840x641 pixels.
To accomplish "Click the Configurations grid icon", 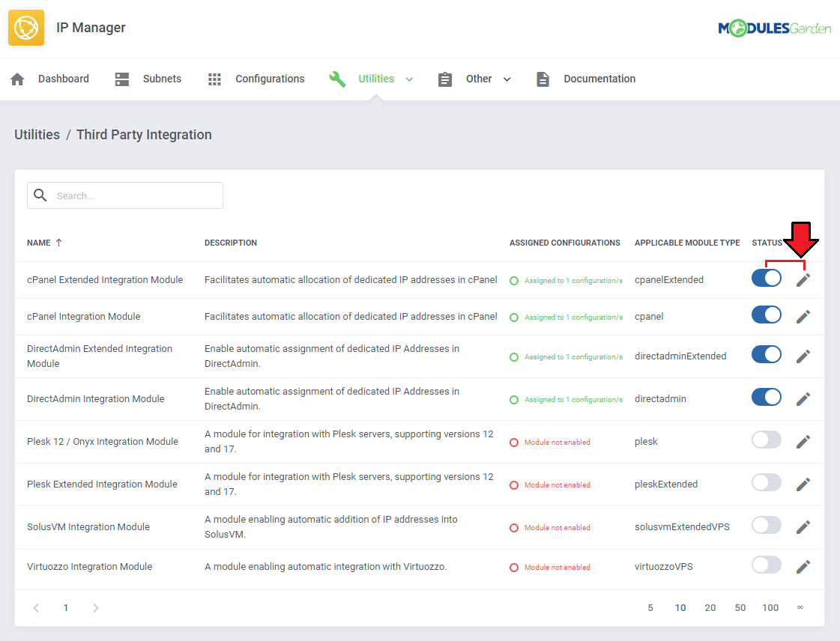I will 214,79.
